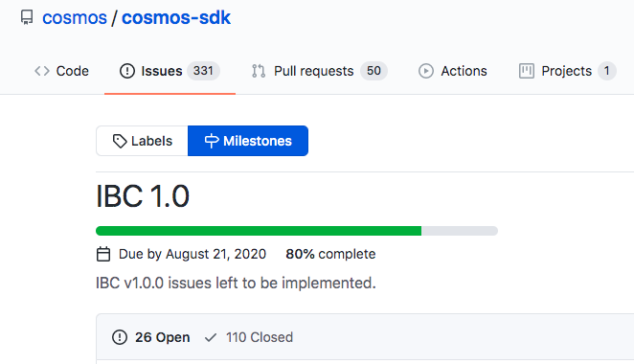Click the Issues circle-exclamation icon
The width and height of the screenshot is (634, 364).
pyautogui.click(x=127, y=71)
